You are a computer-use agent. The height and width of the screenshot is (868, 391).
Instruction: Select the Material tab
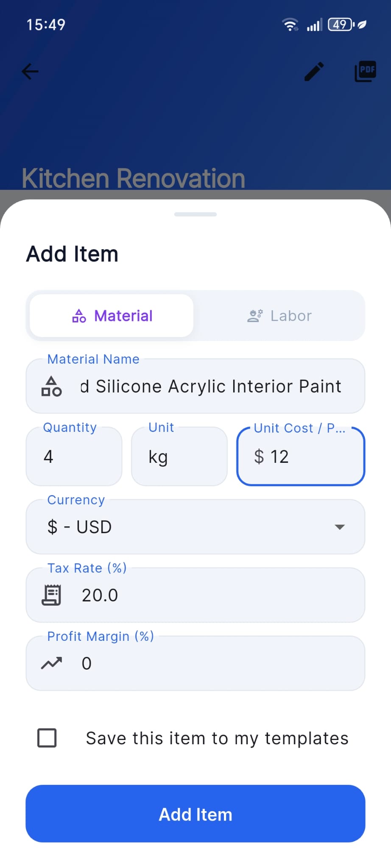point(112,316)
